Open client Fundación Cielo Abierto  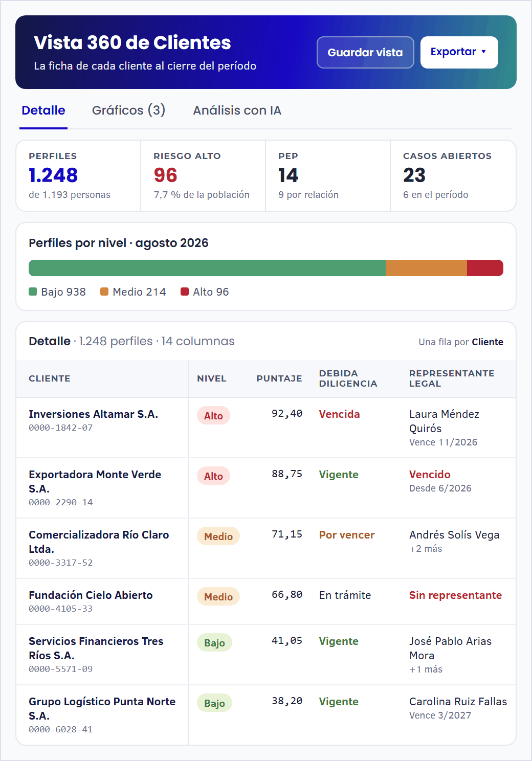click(x=91, y=595)
